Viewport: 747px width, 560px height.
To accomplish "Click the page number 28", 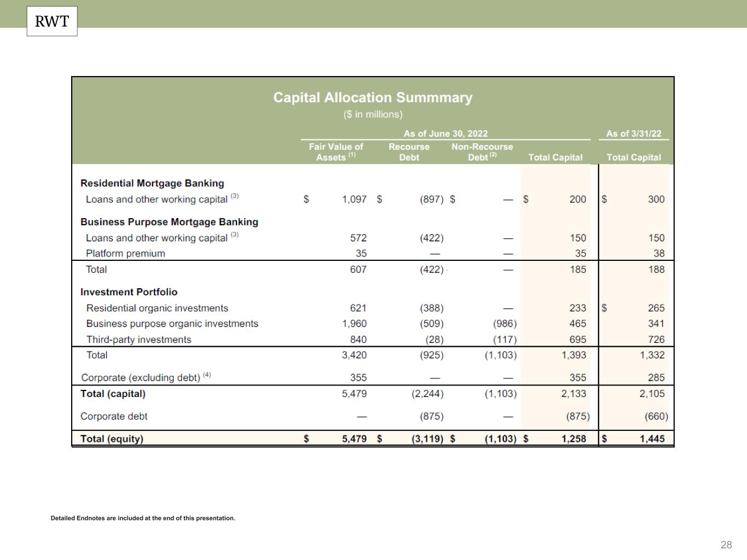I will [x=726, y=545].
